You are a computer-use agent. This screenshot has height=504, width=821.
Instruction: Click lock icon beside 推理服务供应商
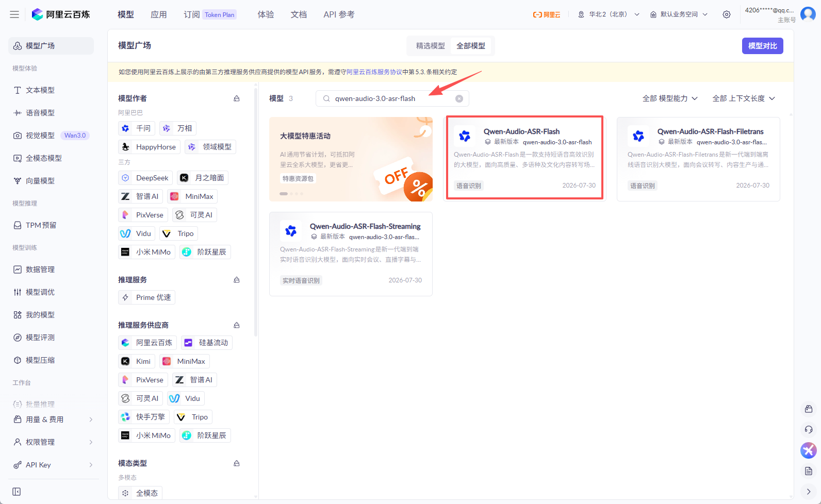point(237,325)
